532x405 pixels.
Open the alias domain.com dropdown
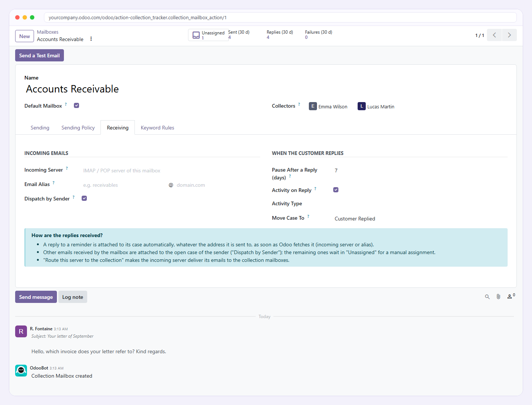pyautogui.click(x=218, y=185)
